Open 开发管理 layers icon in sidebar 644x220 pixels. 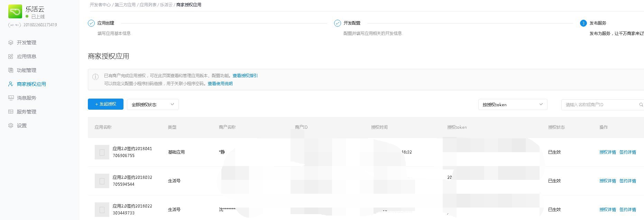(11, 43)
